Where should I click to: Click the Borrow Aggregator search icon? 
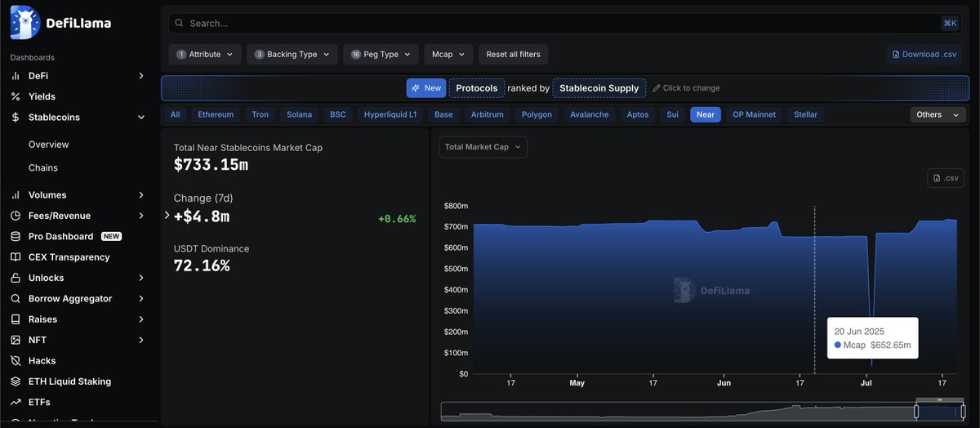tap(16, 299)
